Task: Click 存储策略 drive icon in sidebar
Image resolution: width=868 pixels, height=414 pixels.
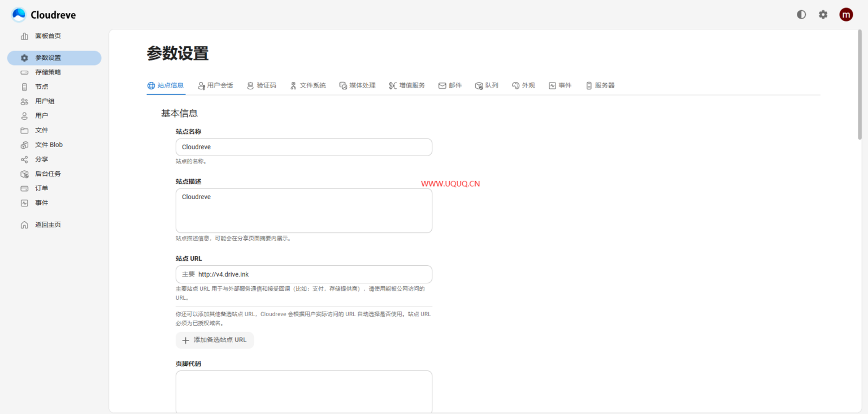Action: [24, 72]
